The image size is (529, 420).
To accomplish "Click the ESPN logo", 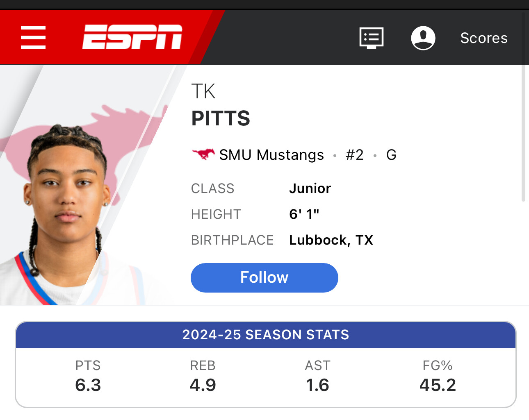I will pyautogui.click(x=132, y=37).
